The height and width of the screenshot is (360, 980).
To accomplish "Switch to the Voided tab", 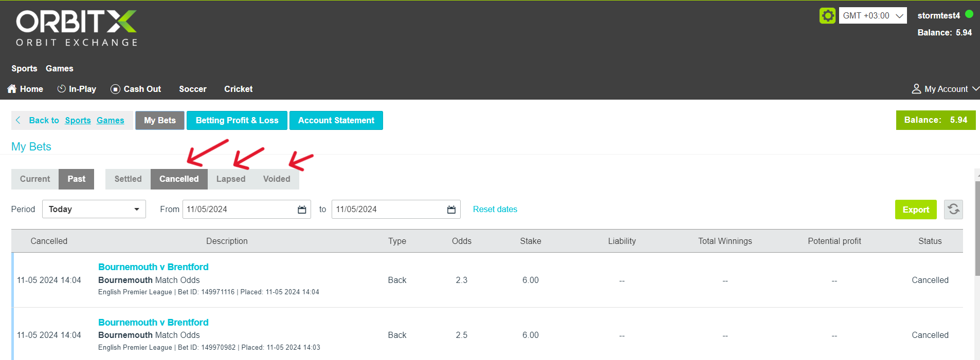I will pyautogui.click(x=277, y=179).
